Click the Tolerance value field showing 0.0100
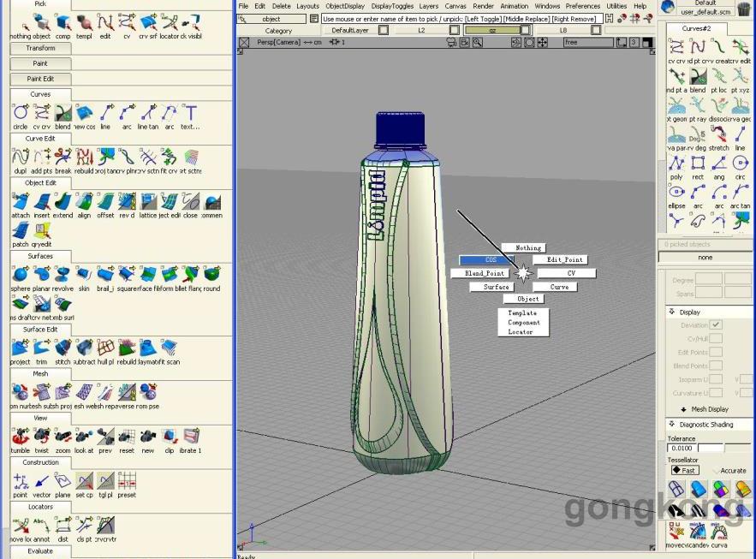This screenshot has width=756, height=559. click(x=682, y=449)
